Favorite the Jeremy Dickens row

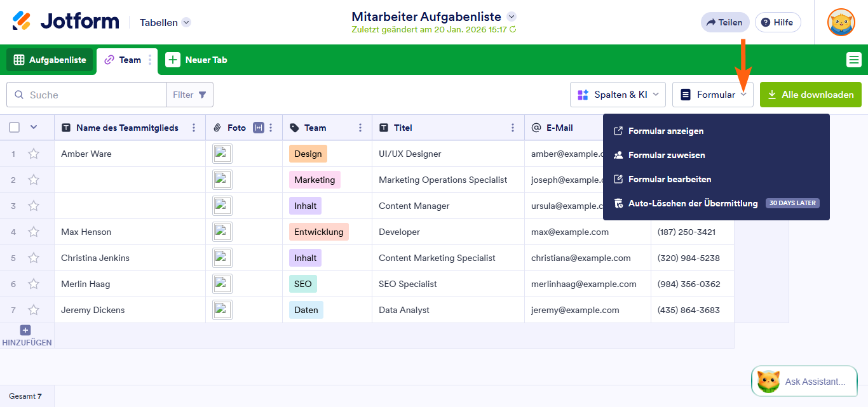(34, 310)
